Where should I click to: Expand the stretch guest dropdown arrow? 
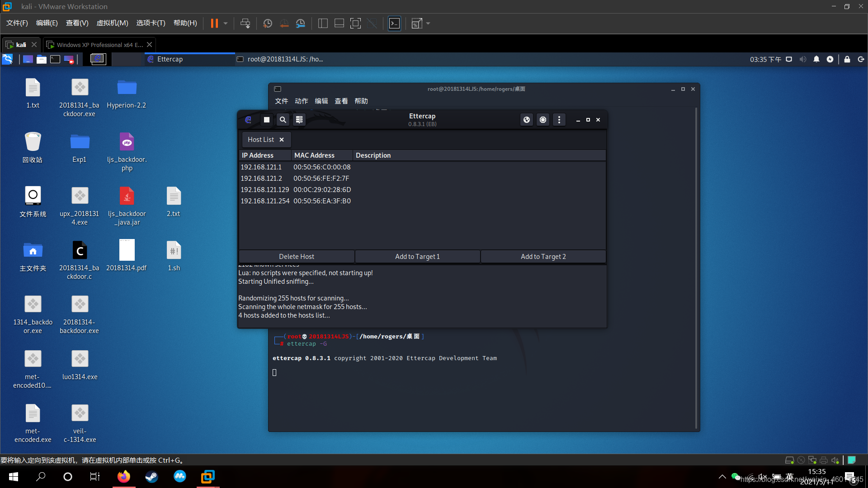(428, 23)
